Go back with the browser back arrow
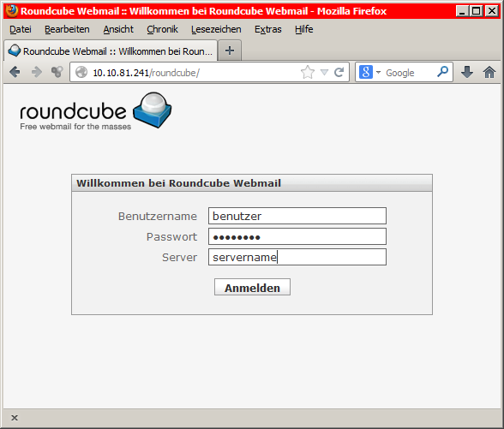 pyautogui.click(x=15, y=72)
